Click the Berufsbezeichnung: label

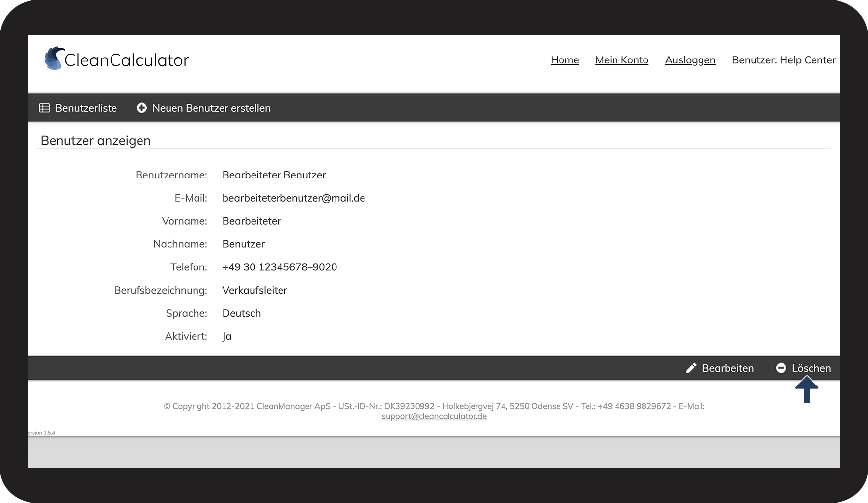point(161,290)
